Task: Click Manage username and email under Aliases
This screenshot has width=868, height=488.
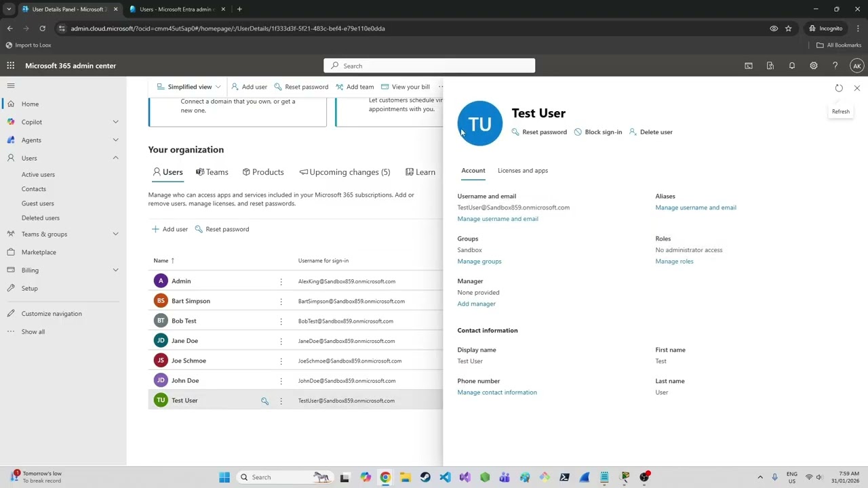Action: 696,207
